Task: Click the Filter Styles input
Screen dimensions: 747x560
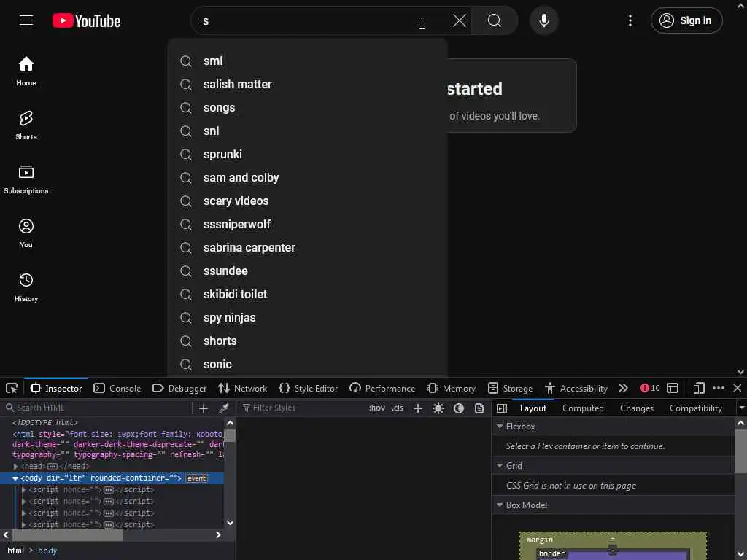Action: 303,408
